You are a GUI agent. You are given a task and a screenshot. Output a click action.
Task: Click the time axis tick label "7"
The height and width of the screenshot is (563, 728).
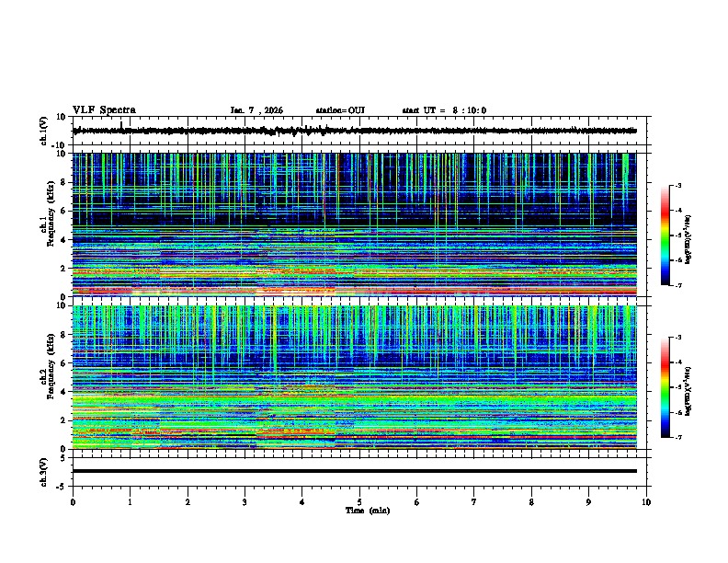point(474,502)
